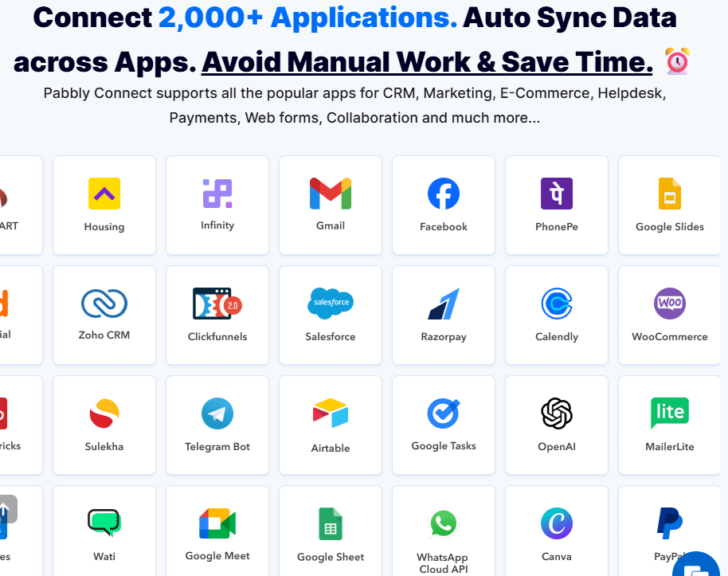Open the blue chat widget button
Image resolution: width=728 pixels, height=576 pixels.
(699, 564)
